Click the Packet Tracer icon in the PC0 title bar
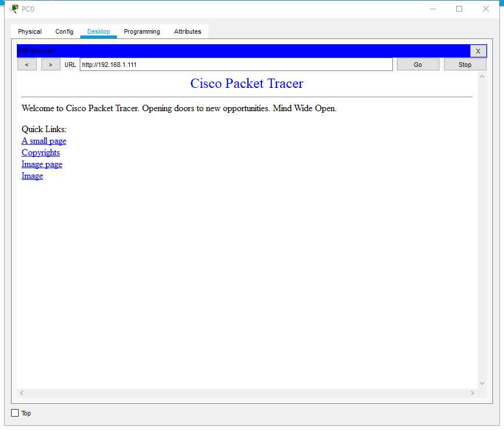Screen dimensions: 504x430 click(x=14, y=9)
